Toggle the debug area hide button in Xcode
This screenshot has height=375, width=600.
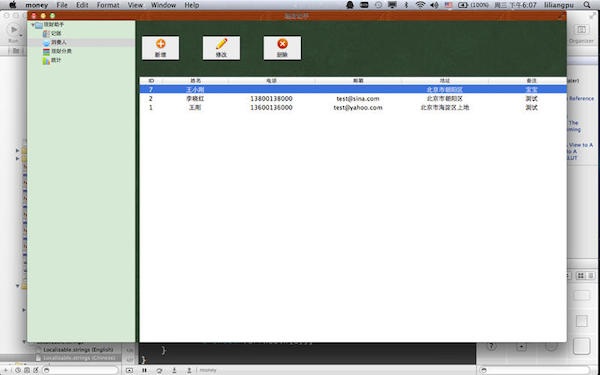129,370
